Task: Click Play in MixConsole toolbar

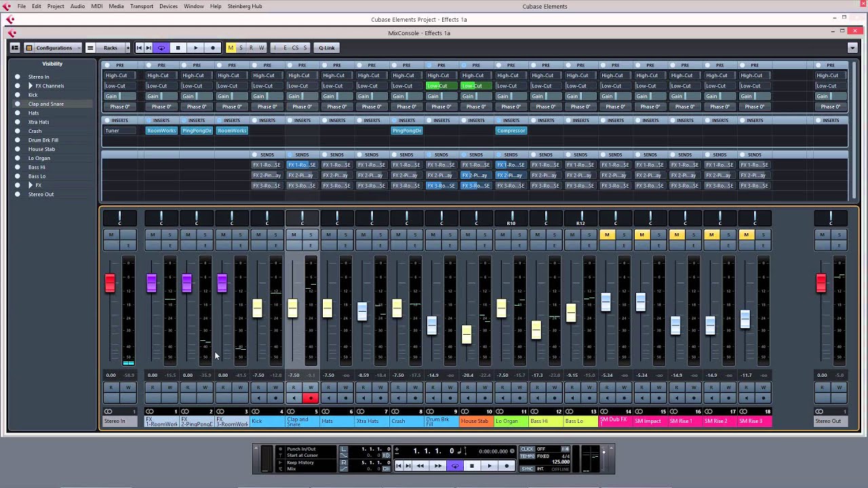Action: pos(195,47)
